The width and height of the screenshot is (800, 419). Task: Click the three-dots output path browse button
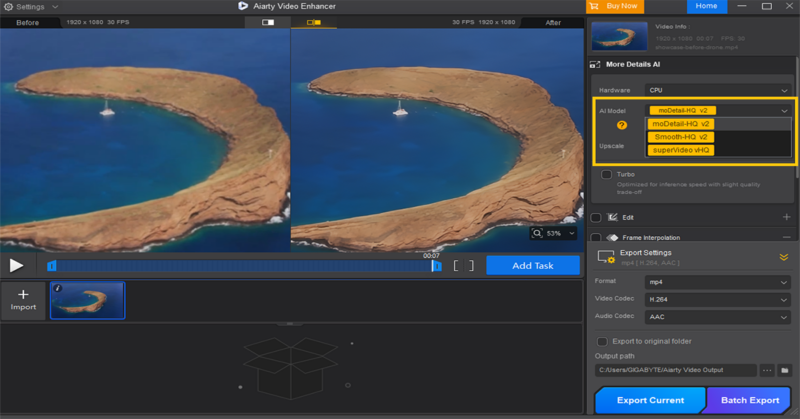click(767, 370)
